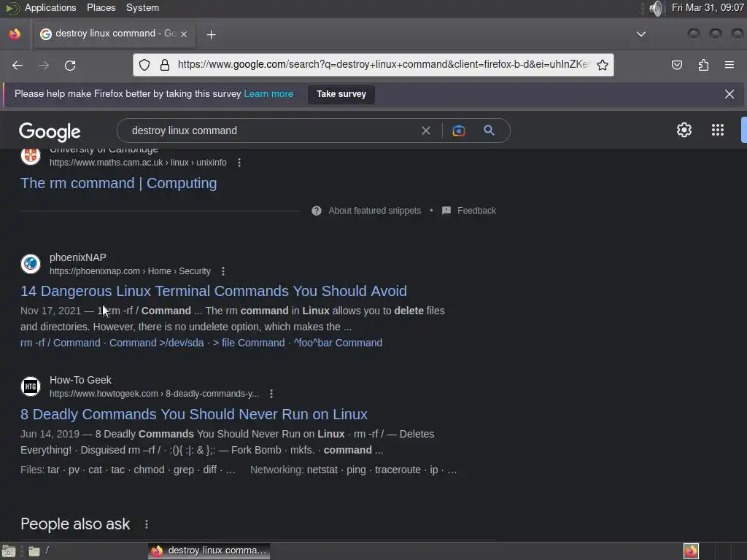Screen dimensions: 747x560
Task: Click the howtogeek.com 8-deadly-commands URL breadcrumb
Action: [x=155, y=394]
